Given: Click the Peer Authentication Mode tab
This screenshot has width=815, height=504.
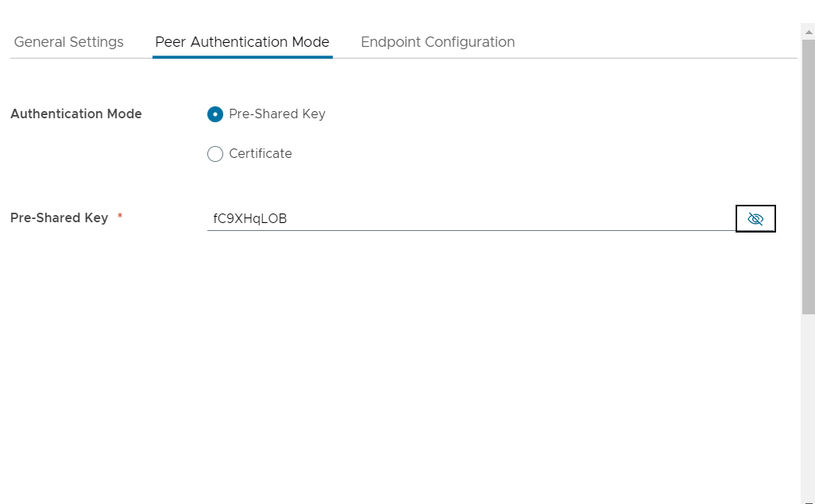Looking at the screenshot, I should click(x=242, y=42).
